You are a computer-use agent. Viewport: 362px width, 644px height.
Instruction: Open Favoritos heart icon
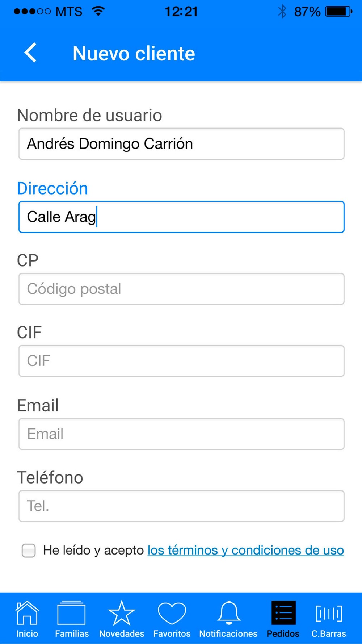[172, 613]
